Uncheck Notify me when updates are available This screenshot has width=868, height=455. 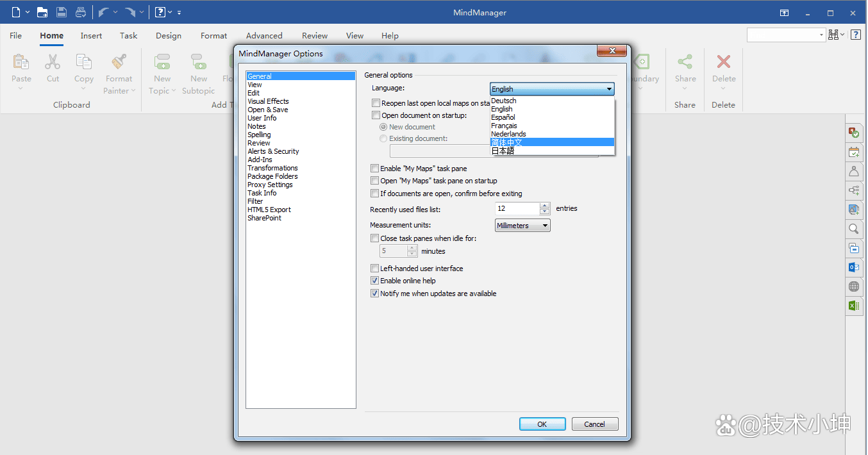[x=375, y=294]
